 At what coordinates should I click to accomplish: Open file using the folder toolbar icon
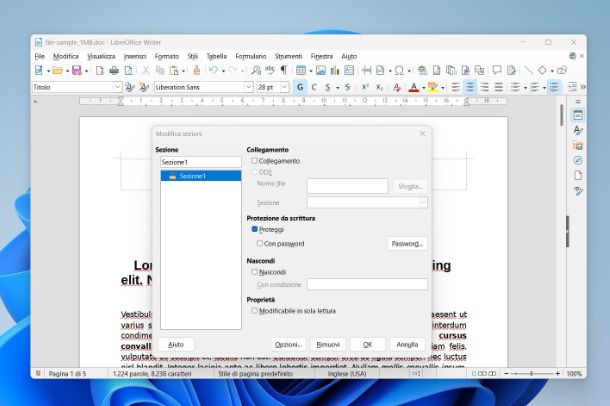58,70
